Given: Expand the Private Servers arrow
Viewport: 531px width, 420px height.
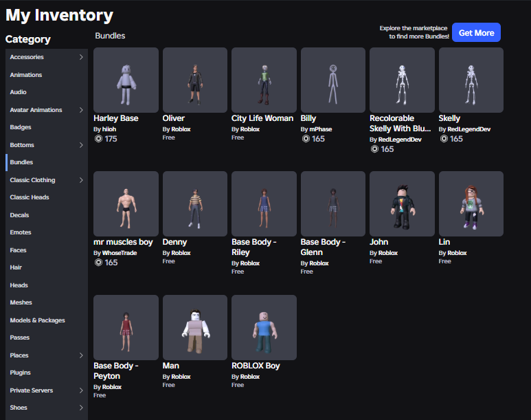Looking at the screenshot, I should tap(81, 390).
